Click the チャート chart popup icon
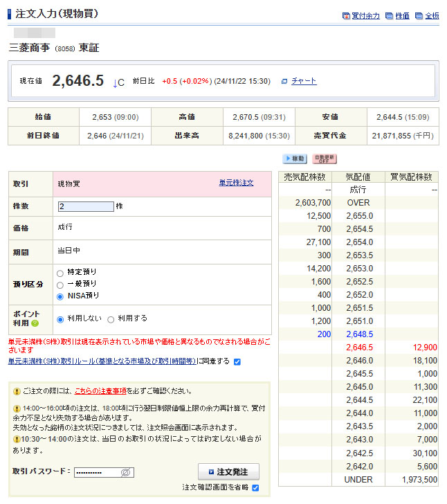This screenshot has width=447, height=504. coord(284,82)
